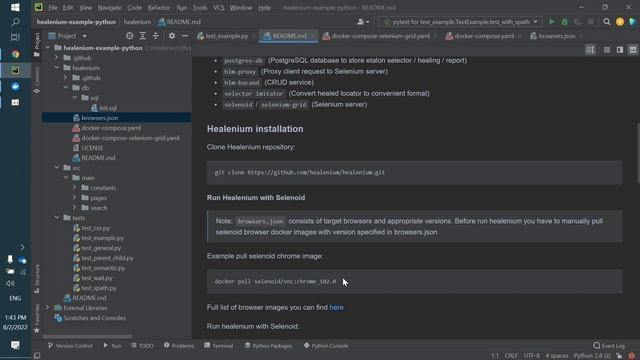640x360 pixels.
Task: Follow the 'here' browser images link
Action: (336, 307)
